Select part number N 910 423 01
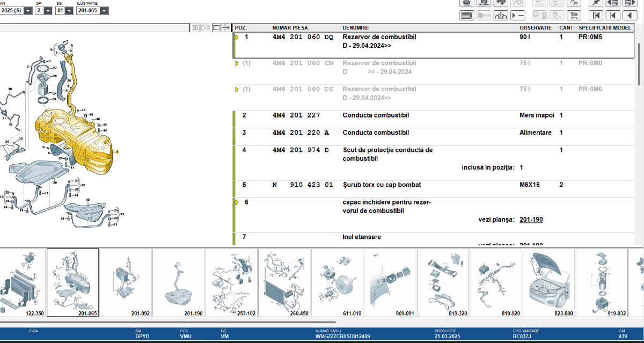The image size is (644, 343). point(303,185)
